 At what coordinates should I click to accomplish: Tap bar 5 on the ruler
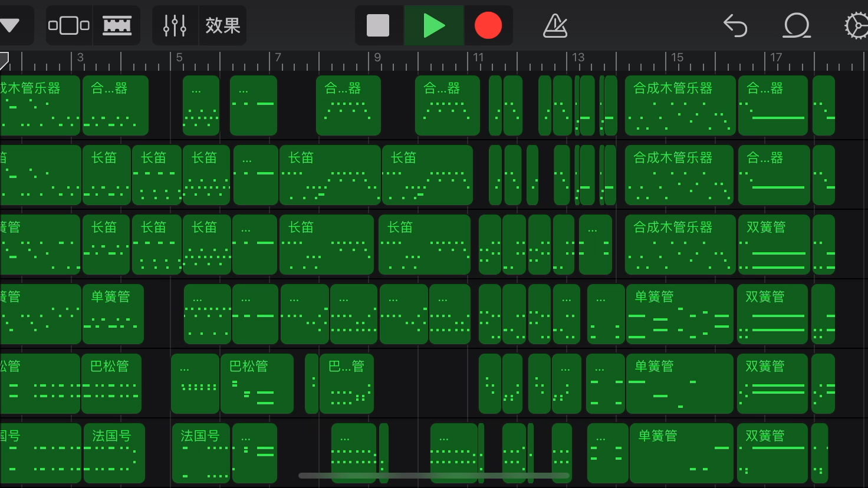[x=179, y=58]
